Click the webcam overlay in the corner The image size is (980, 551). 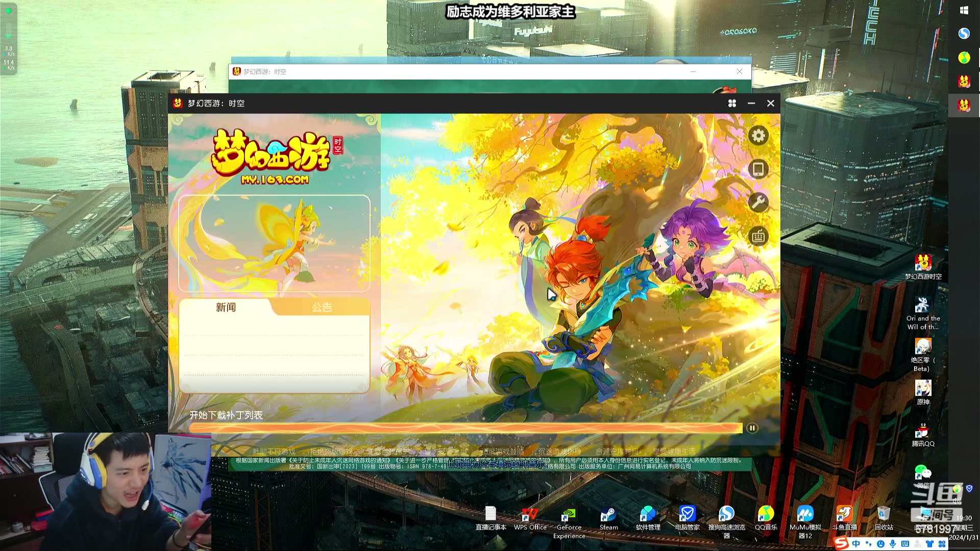pos(106,492)
